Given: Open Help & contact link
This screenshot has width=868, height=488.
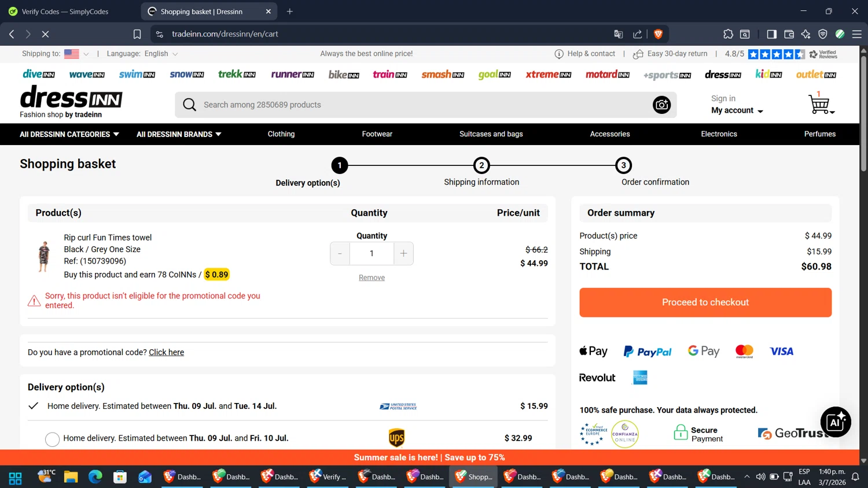Looking at the screenshot, I should tap(585, 54).
